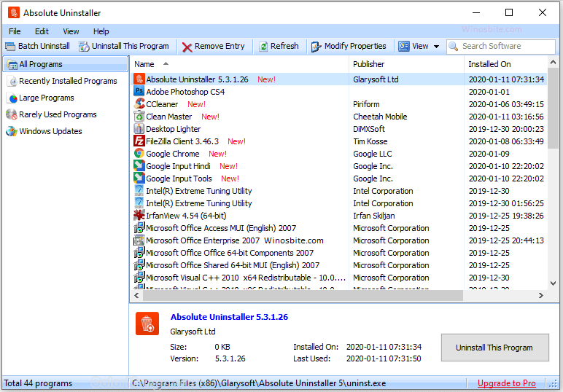563x392 pixels.
Task: Show Recently Installed Programs category
Action: coord(67,81)
